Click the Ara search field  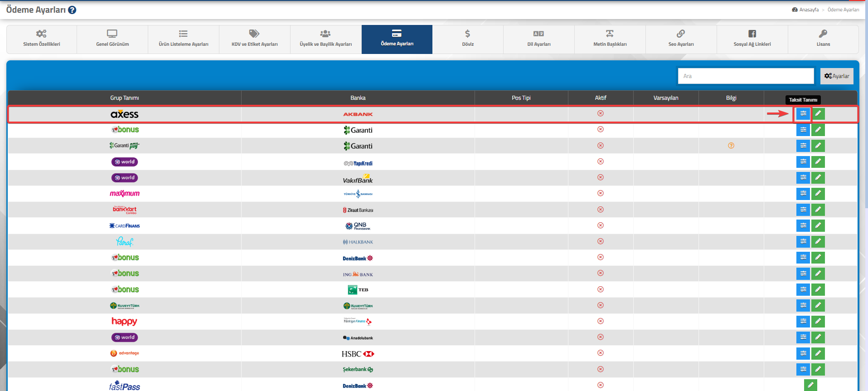746,76
